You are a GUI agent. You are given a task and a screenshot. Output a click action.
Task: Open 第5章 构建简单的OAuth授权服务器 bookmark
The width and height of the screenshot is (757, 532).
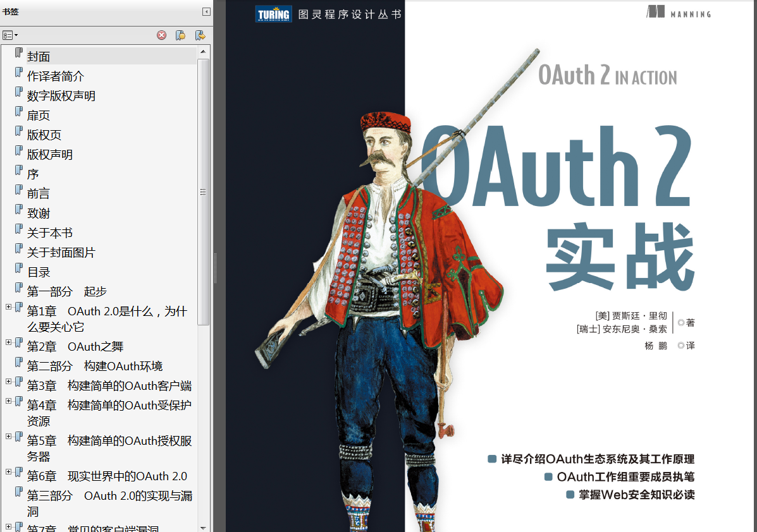[109, 448]
